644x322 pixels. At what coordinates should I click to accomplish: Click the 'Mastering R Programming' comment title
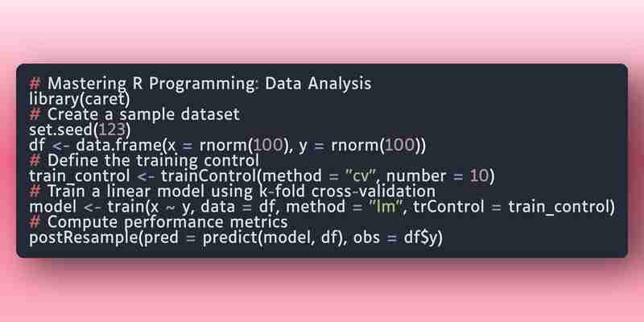coord(200,84)
